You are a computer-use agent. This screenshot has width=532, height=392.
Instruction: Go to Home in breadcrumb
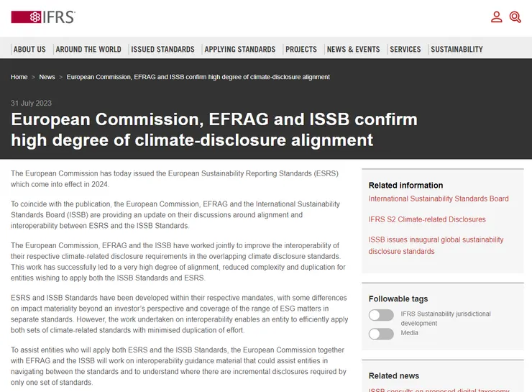19,77
